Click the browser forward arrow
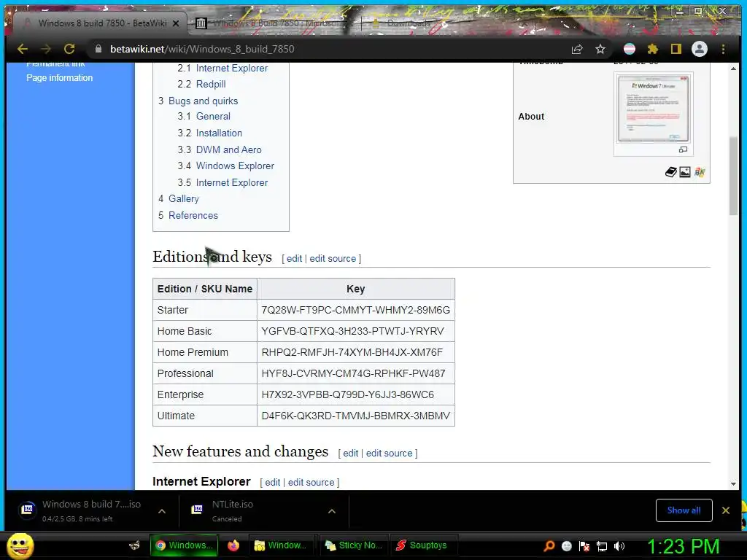The image size is (747, 560). pyautogui.click(x=46, y=49)
